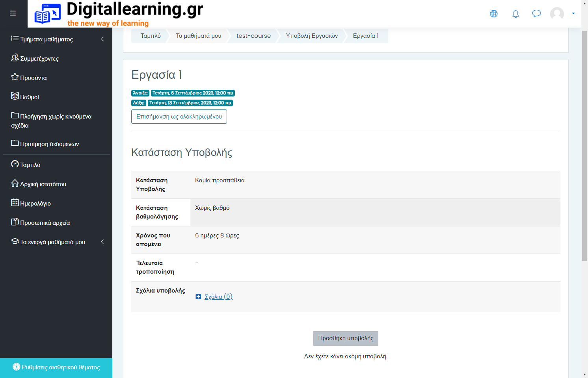The width and height of the screenshot is (588, 378).
Task: Open Ημερολόγιο in the sidebar
Action: pyautogui.click(x=35, y=204)
